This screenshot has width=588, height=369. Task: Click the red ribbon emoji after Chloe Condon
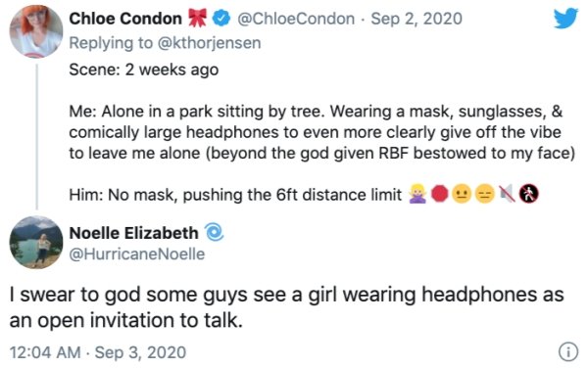coord(197,18)
